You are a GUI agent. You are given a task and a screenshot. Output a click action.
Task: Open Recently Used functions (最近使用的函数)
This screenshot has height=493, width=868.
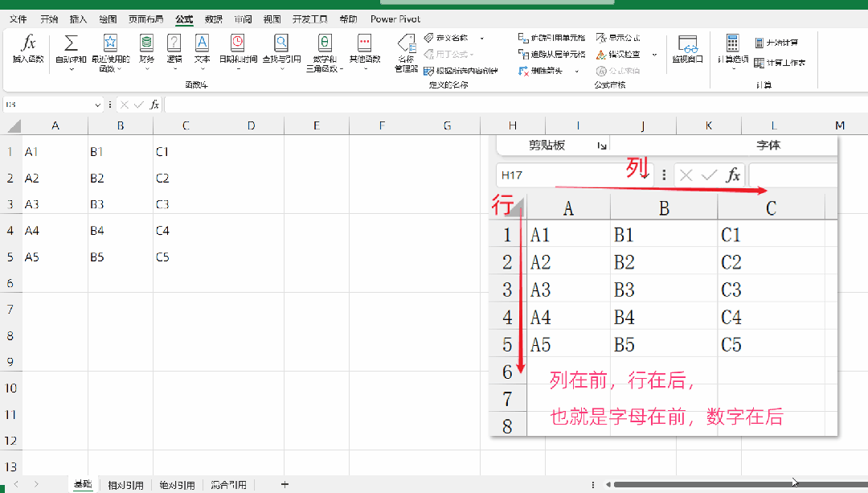(110, 53)
